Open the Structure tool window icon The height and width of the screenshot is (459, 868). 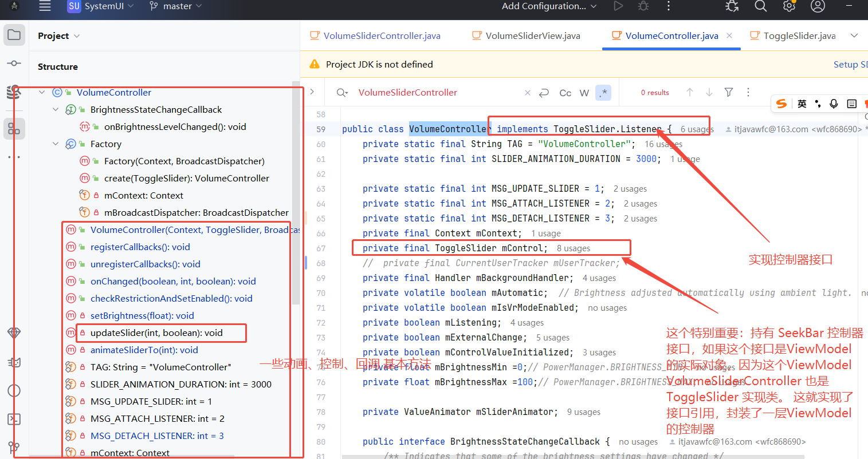pyautogui.click(x=14, y=129)
